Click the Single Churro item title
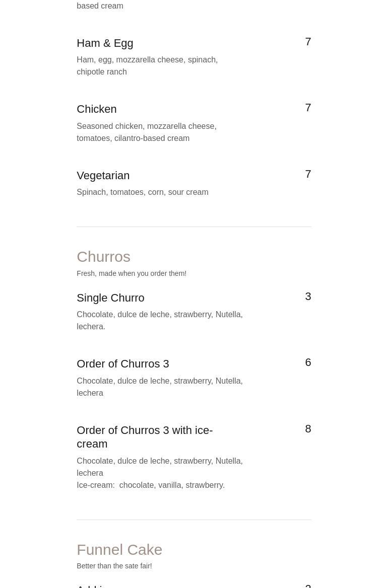 110,298
